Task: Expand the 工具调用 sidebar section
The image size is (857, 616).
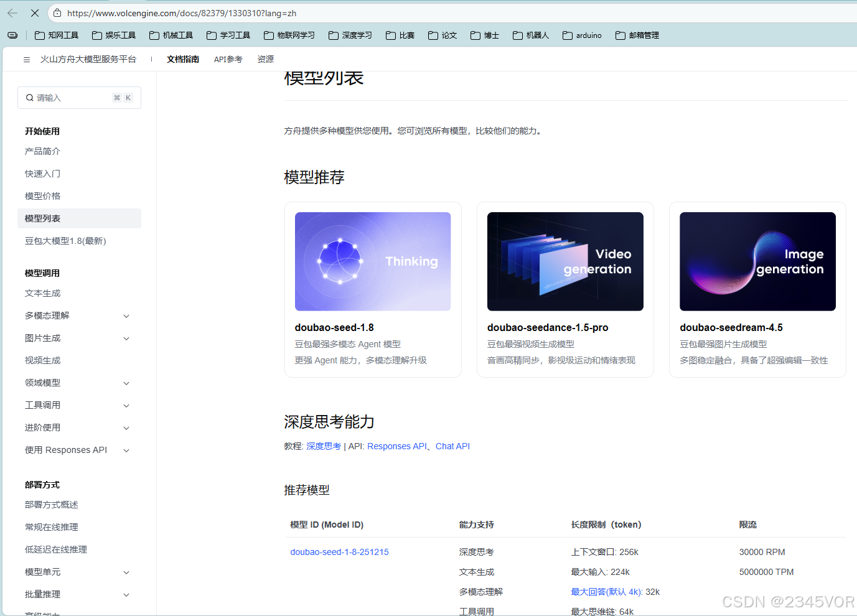Action: point(126,406)
